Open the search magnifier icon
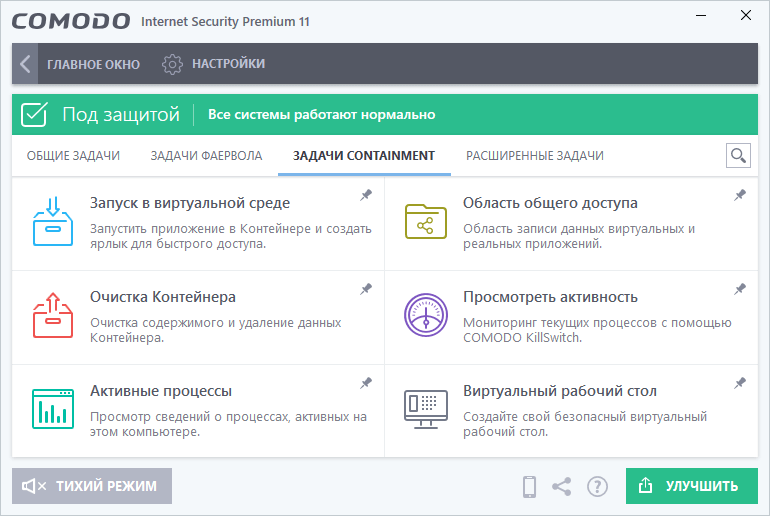 pos(738,156)
